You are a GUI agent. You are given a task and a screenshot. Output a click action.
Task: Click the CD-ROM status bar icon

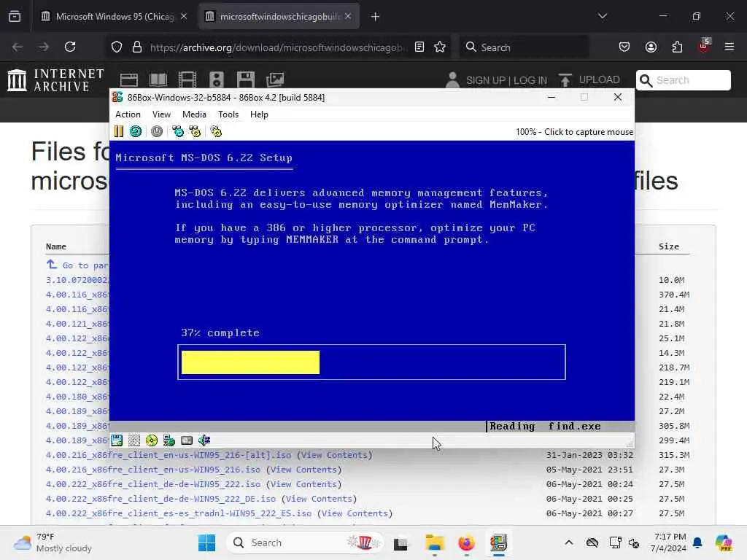pos(152,440)
